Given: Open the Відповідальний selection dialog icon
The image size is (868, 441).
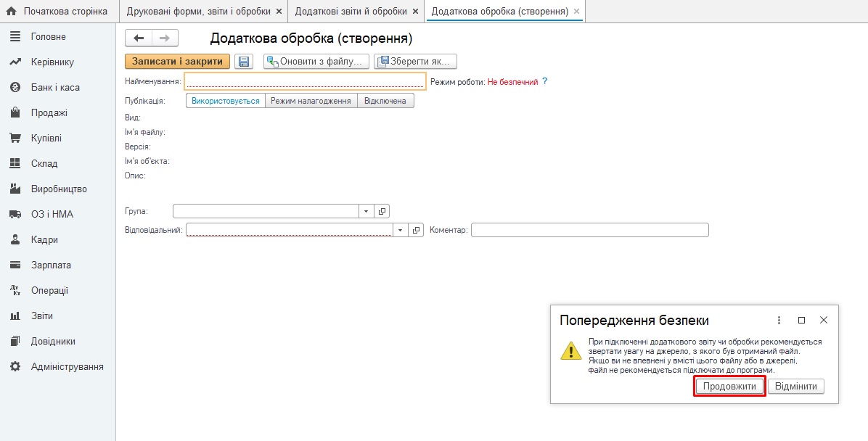Looking at the screenshot, I should coord(416,230).
